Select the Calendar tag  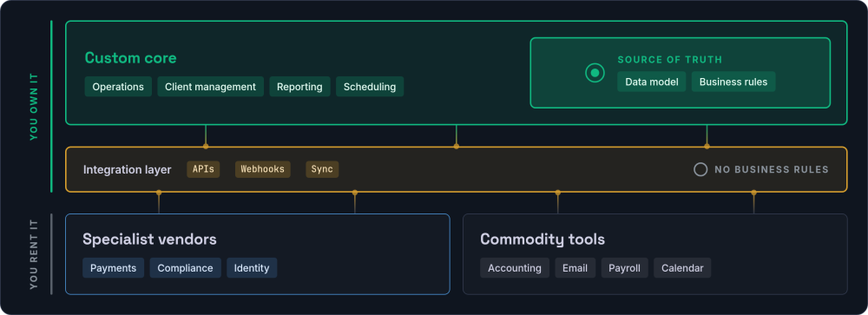(682, 267)
